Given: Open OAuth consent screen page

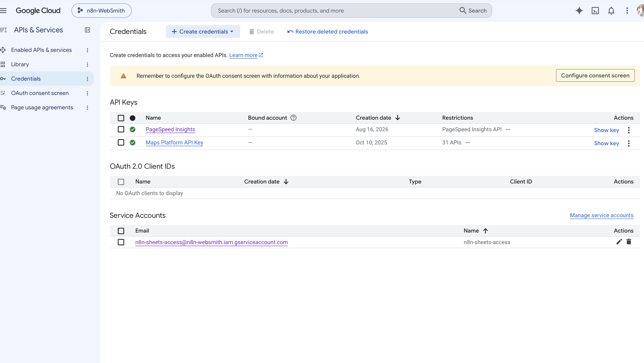Looking at the screenshot, I should click(40, 93).
